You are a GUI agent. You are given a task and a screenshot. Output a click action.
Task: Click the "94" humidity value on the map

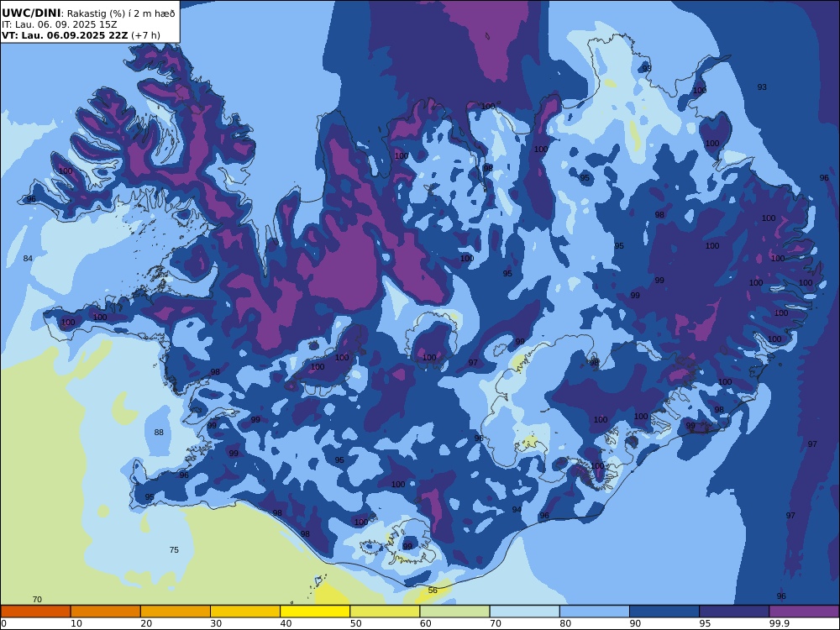coord(517,510)
